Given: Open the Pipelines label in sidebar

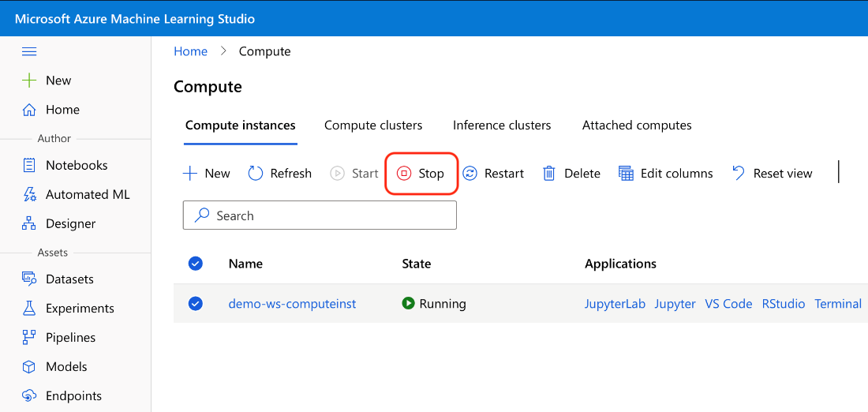Looking at the screenshot, I should pyautogui.click(x=71, y=337).
